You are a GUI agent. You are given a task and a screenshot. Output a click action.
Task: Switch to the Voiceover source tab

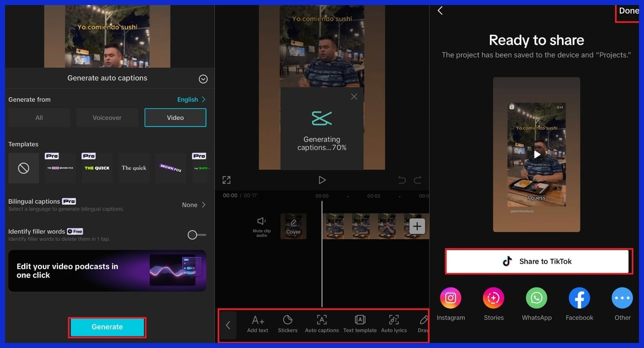tap(107, 117)
